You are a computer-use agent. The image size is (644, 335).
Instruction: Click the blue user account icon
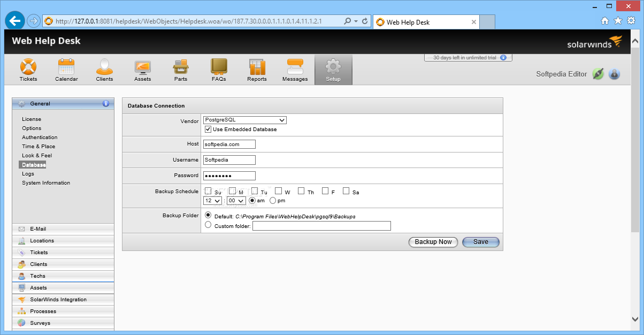[x=614, y=74]
